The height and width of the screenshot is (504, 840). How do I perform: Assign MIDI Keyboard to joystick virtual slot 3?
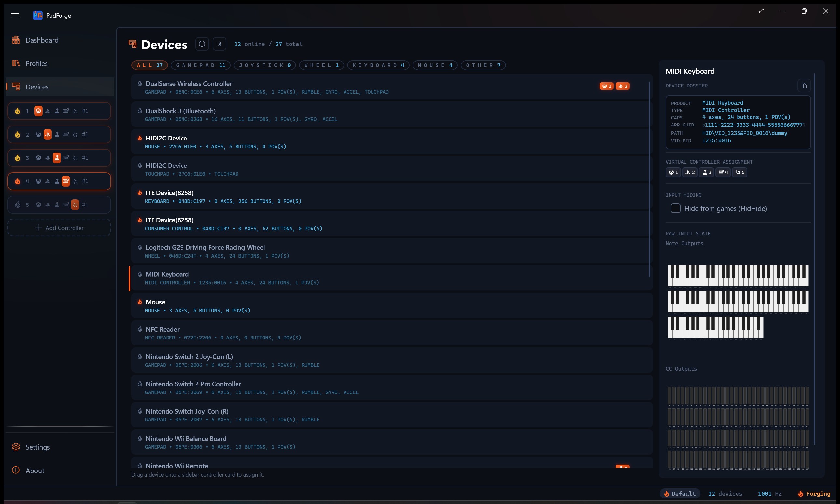point(706,172)
